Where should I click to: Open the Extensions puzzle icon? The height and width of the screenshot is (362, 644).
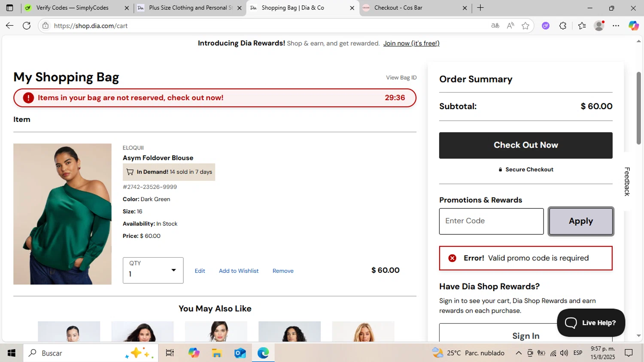(563, 26)
